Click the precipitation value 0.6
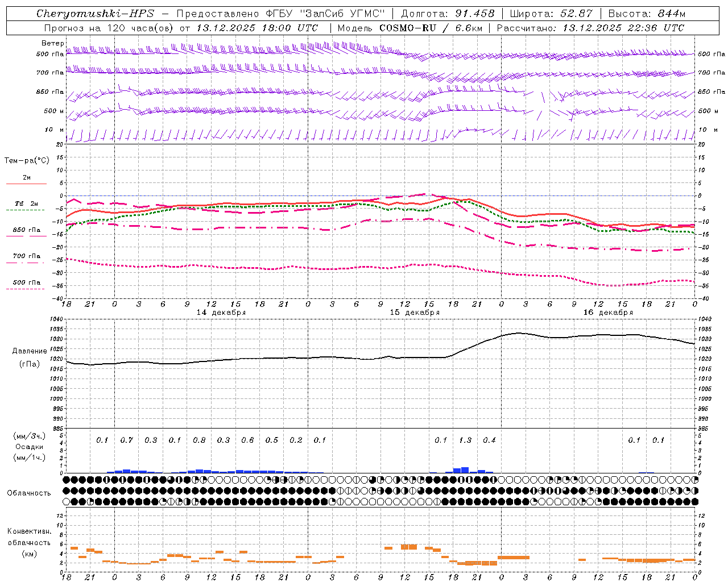This screenshot has width=728, height=582. tap(247, 440)
